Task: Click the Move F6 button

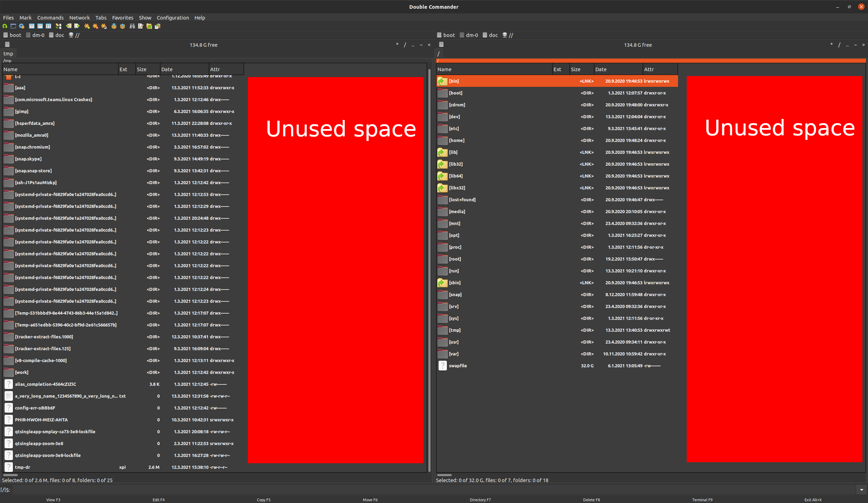Action: 370,500
